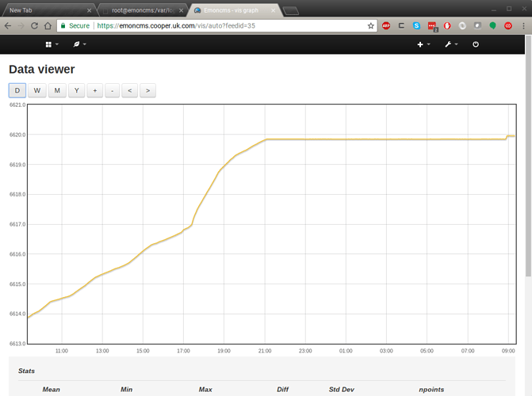Viewport: 532px width, 396px height.
Task: Click the green bubble extension icon
Action: pyautogui.click(x=492, y=26)
